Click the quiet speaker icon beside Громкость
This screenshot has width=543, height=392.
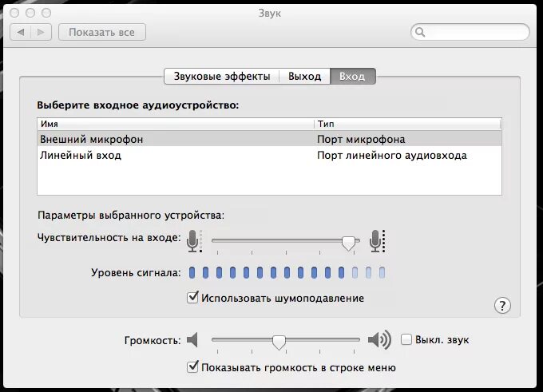tap(192, 340)
